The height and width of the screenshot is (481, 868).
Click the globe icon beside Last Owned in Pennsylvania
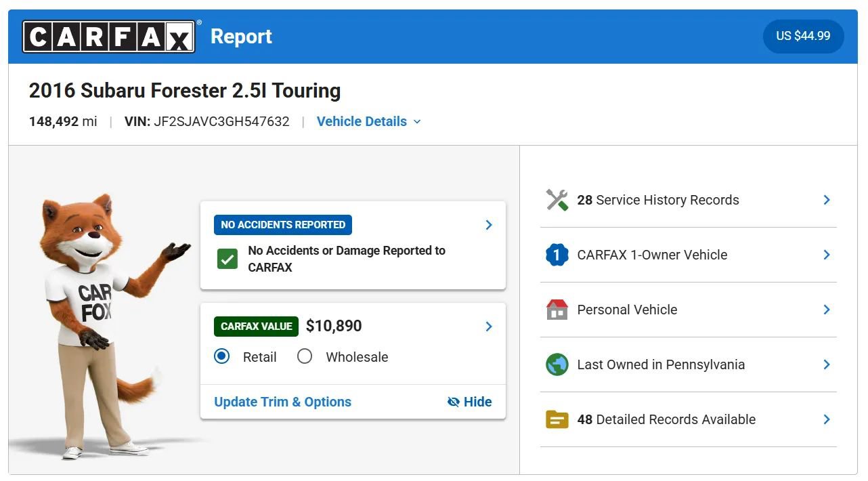coord(557,364)
